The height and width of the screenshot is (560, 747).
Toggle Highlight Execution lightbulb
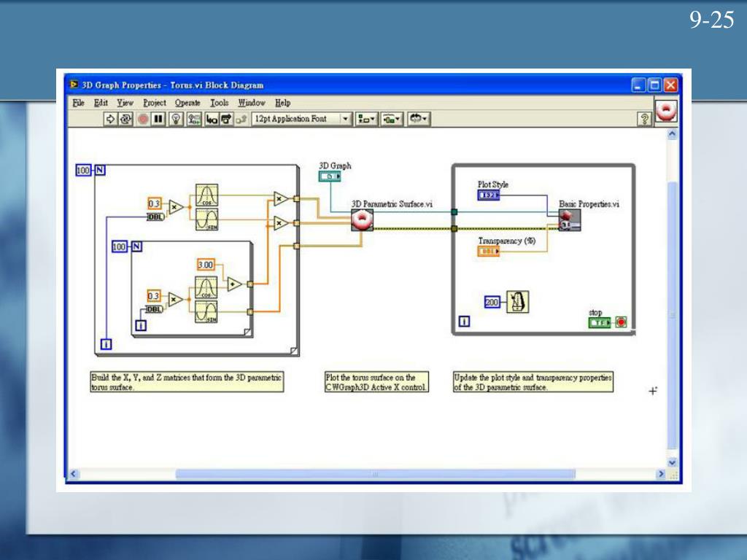(176, 119)
